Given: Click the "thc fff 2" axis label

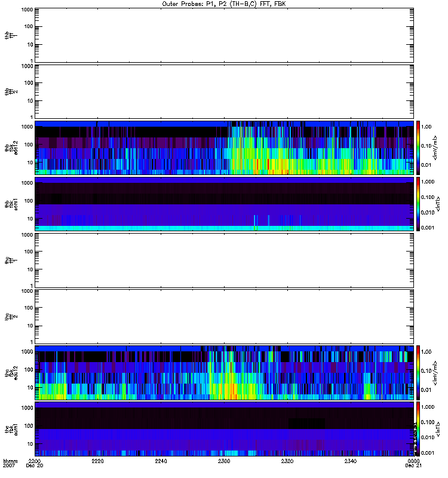Looking at the screenshot, I should (x=11, y=317).
